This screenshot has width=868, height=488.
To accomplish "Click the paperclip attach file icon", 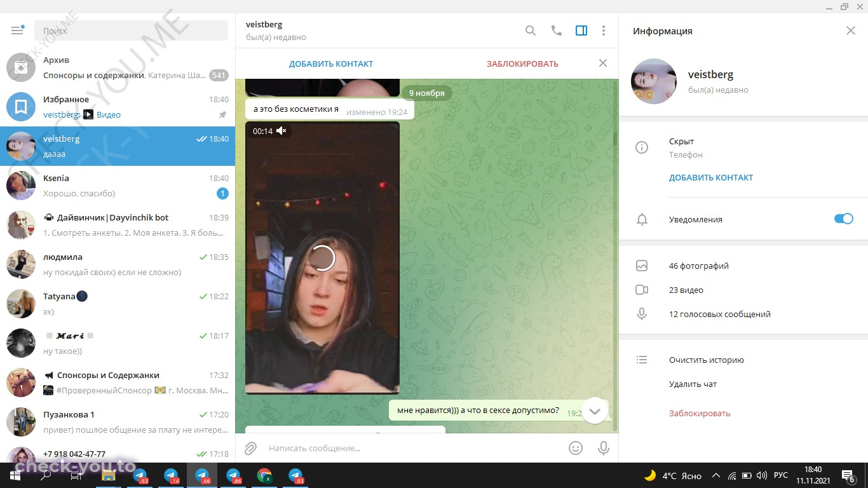I will (250, 448).
